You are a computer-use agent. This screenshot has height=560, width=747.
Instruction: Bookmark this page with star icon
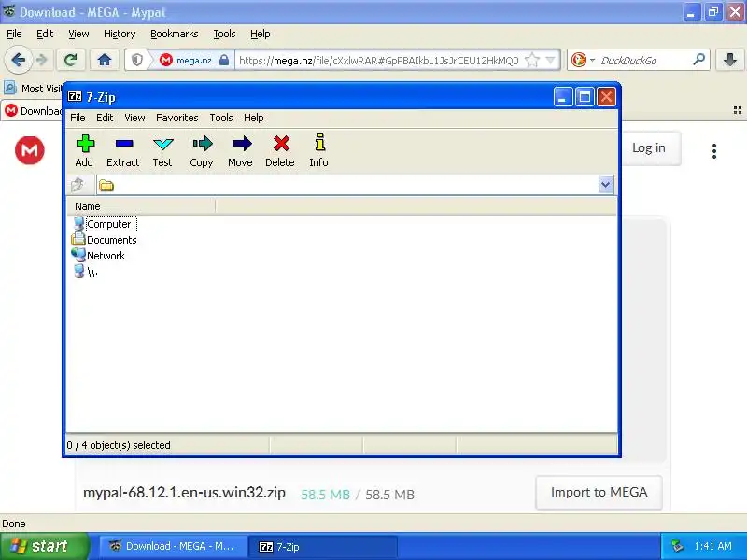pyautogui.click(x=531, y=60)
